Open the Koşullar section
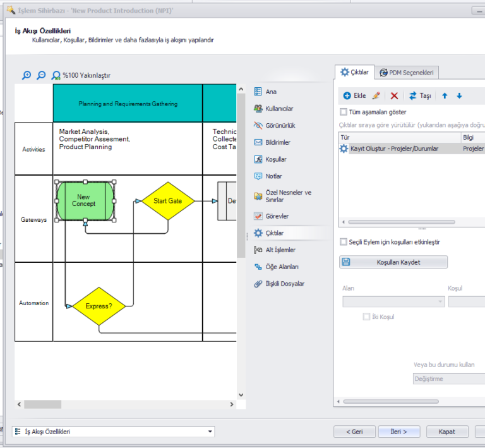 pos(275,160)
